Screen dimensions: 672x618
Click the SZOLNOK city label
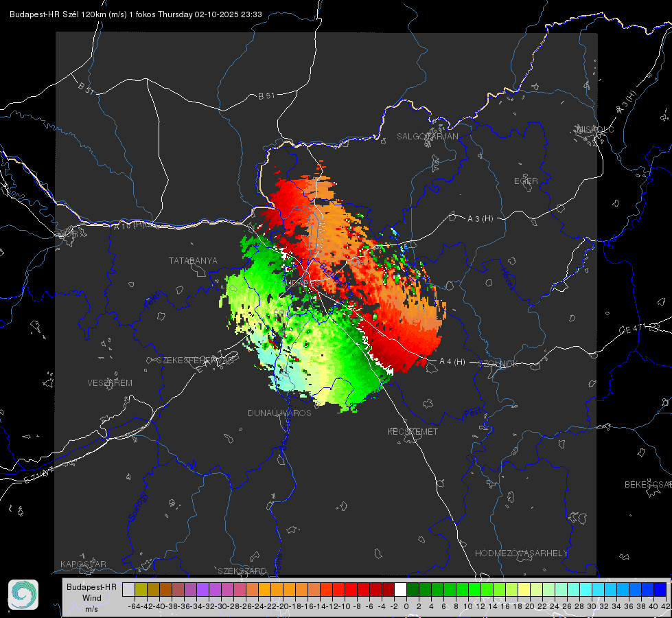499,364
